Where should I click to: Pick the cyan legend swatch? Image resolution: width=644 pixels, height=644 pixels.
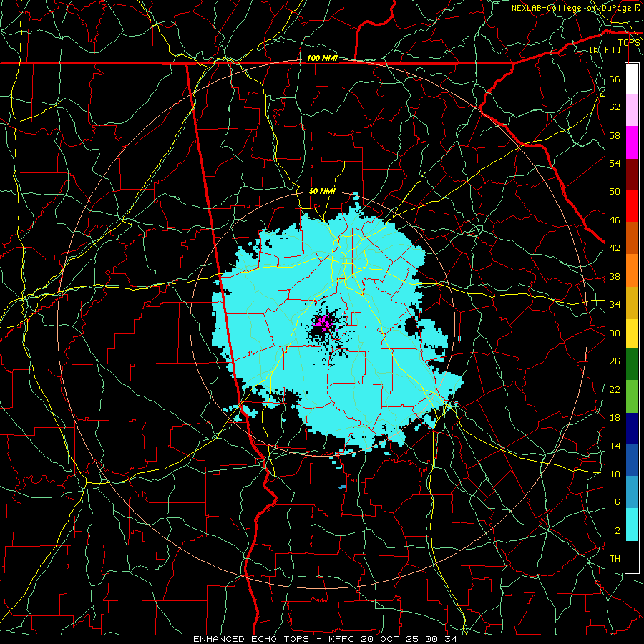pos(632,525)
